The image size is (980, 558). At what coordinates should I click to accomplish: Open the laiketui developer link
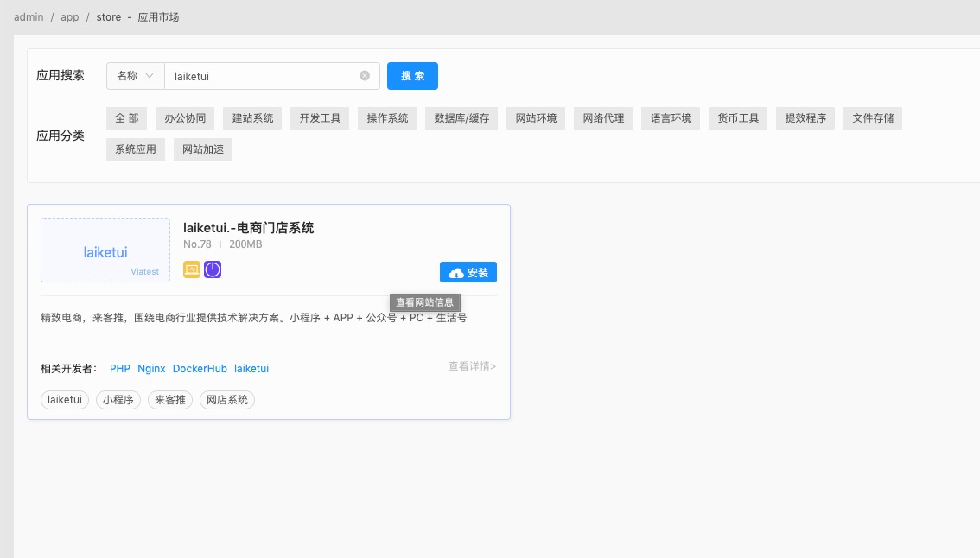pyautogui.click(x=251, y=369)
